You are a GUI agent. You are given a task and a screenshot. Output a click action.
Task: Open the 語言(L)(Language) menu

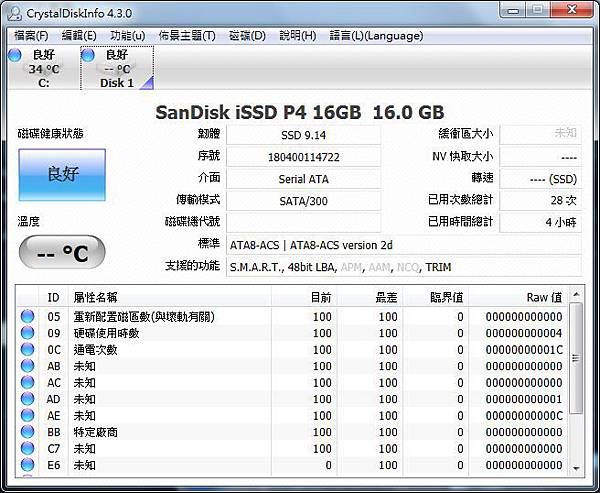coord(376,36)
